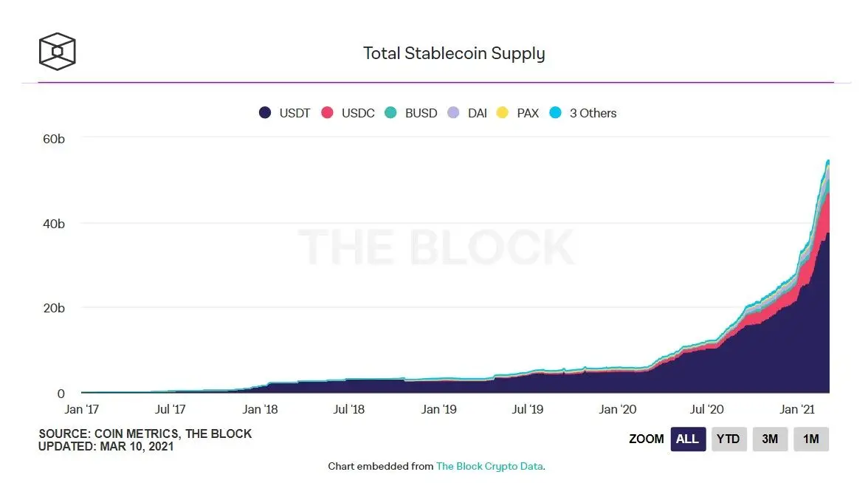Image resolution: width=868 pixels, height=483 pixels.
Task: Open The Block Crypto Data link
Action: point(488,466)
